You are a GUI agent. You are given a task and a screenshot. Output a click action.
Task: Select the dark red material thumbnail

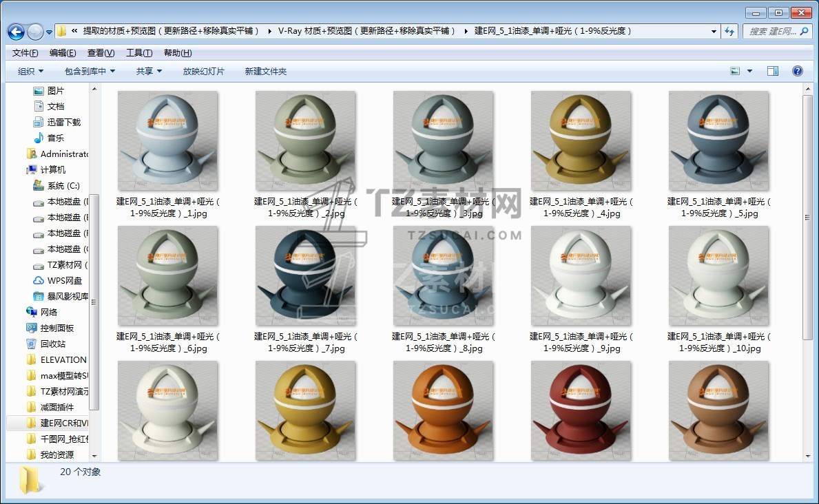click(x=581, y=410)
